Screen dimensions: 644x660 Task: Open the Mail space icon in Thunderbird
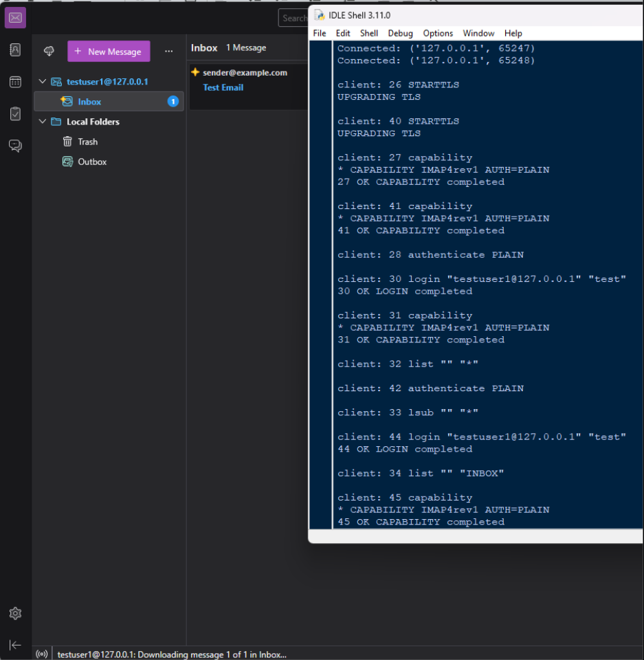coord(15,18)
